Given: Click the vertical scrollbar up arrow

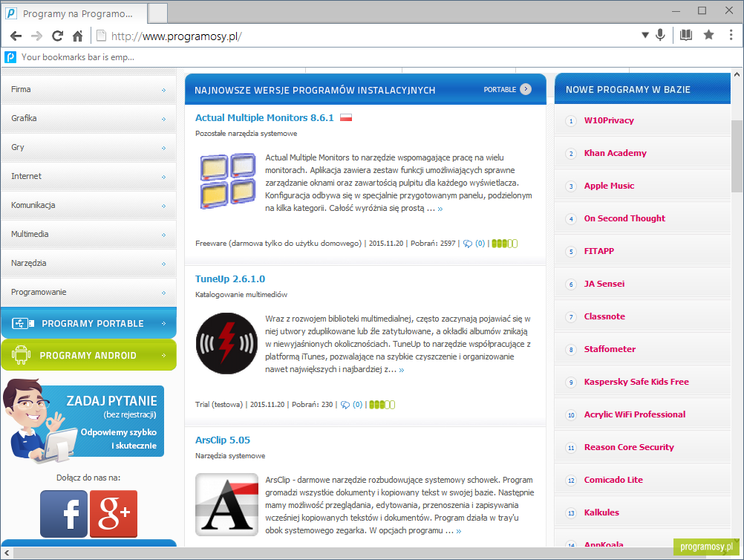Looking at the screenshot, I should coord(737,74).
